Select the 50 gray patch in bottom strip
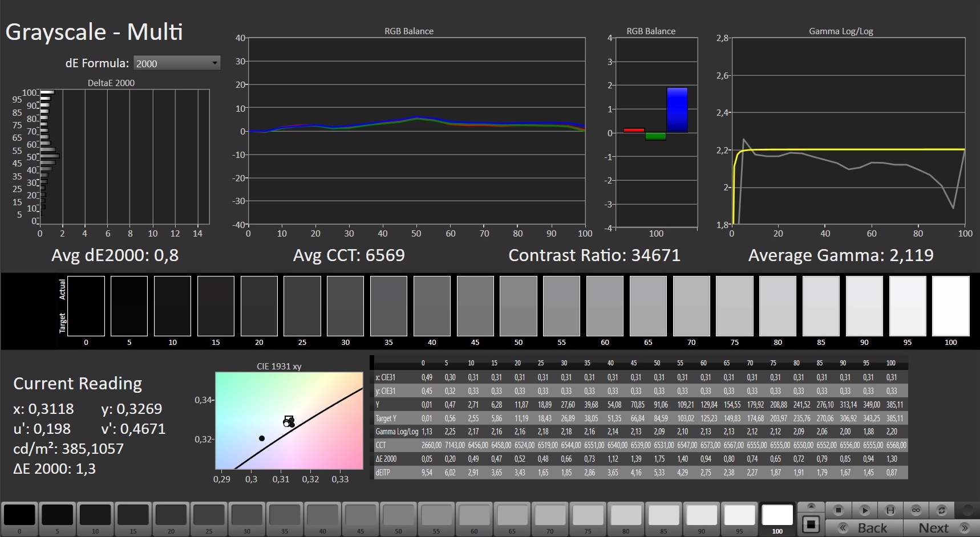The height and width of the screenshot is (537, 980). [x=398, y=519]
